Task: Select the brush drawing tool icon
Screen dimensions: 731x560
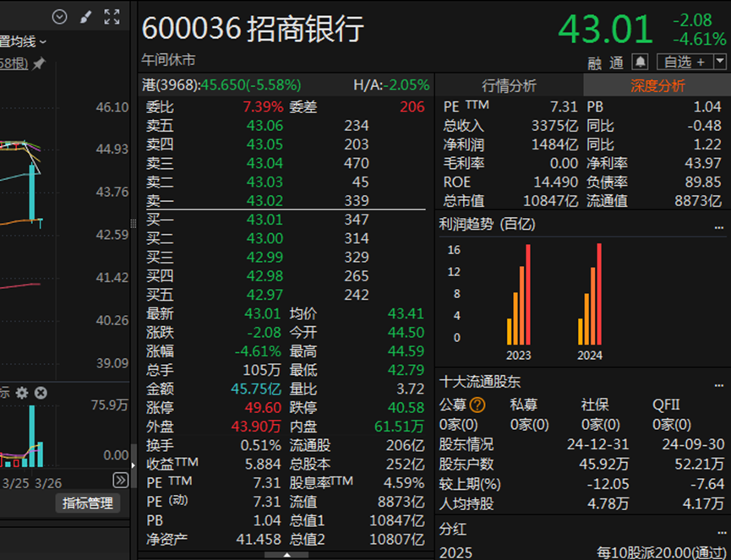Action: [86, 17]
